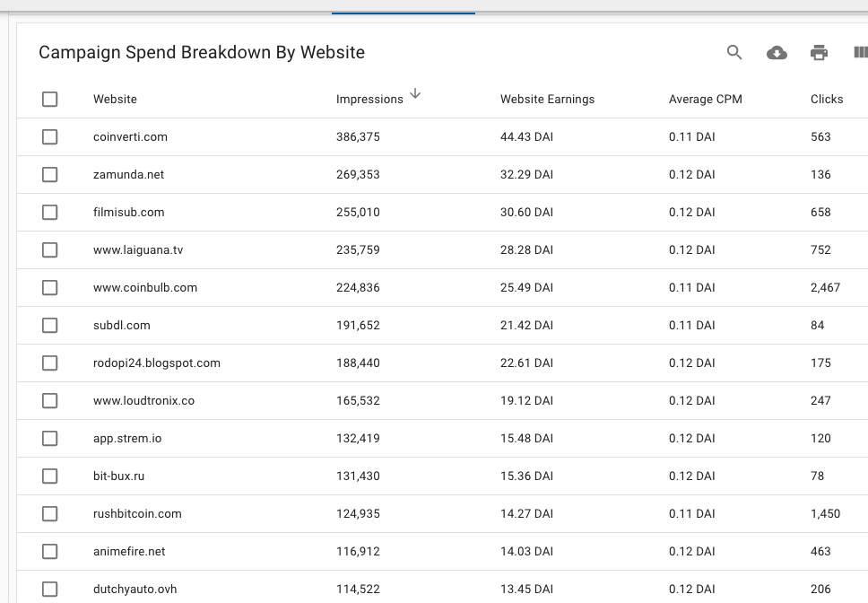Click the www.laiguana.tv website cell
Viewport: 868px width, 603px height.
[138, 249]
